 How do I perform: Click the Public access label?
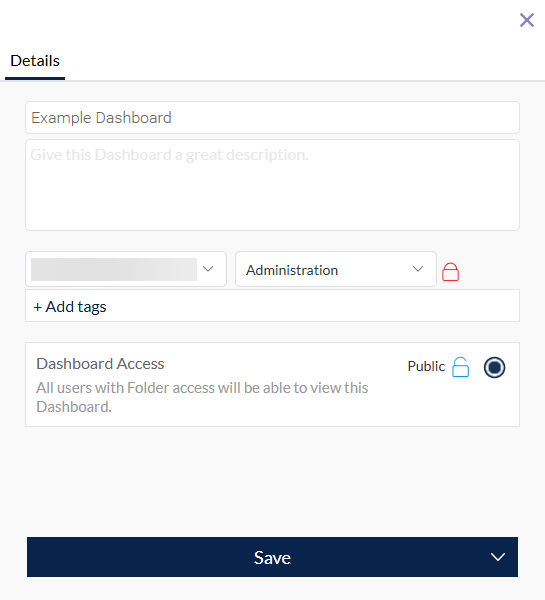click(426, 366)
